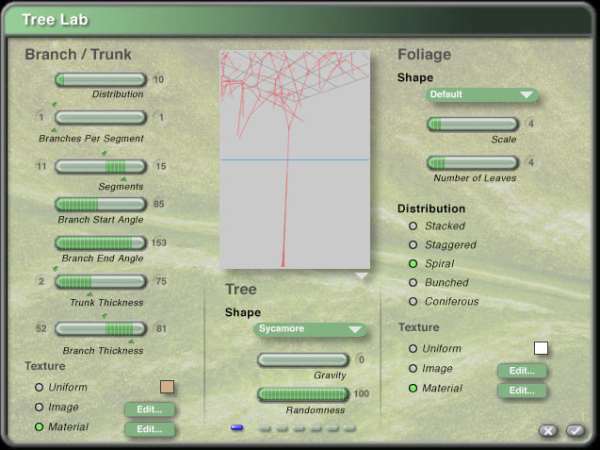Select Staggered foliage distribution
600x450 pixels.
[x=413, y=245]
